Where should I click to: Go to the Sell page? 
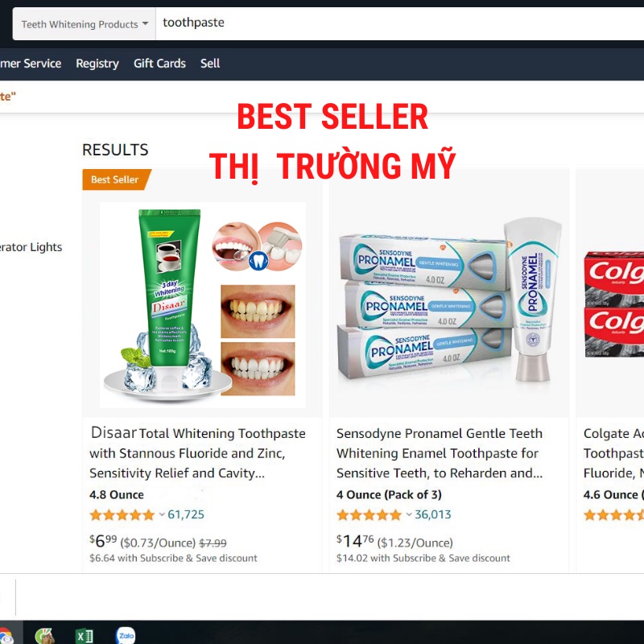click(210, 64)
